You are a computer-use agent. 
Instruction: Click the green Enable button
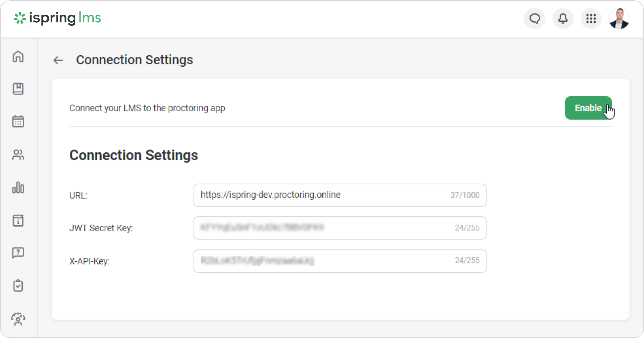coord(588,108)
